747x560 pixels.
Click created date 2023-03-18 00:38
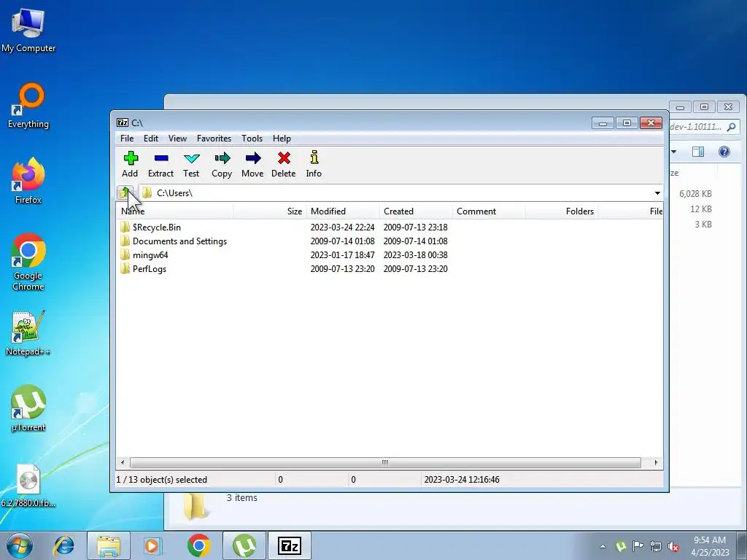tap(415, 254)
